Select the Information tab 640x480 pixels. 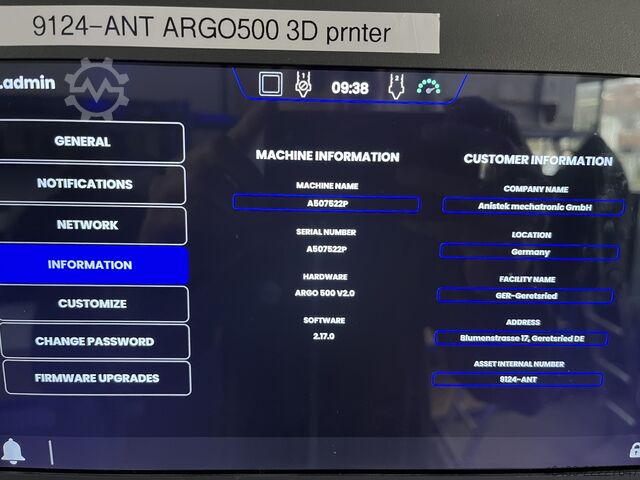point(94,264)
